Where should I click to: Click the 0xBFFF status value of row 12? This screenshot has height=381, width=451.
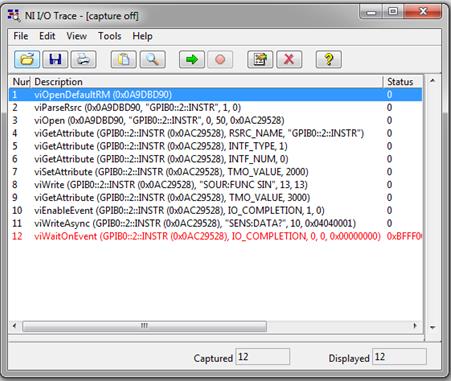[x=404, y=236]
